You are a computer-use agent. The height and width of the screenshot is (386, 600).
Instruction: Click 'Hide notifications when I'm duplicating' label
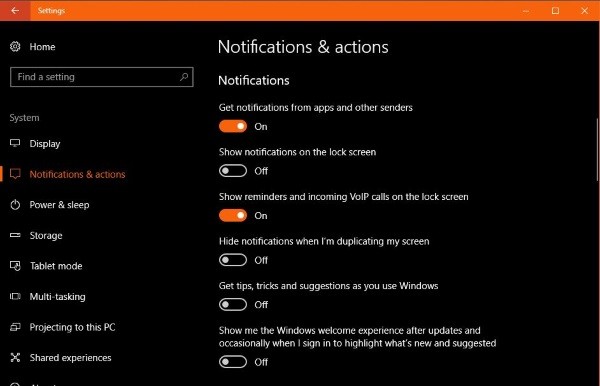(324, 241)
